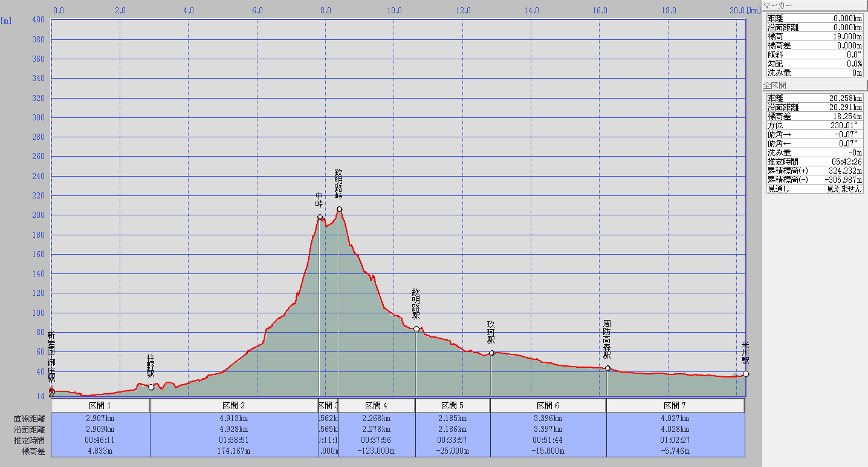Click 区間 2 elevation difference 174.167m cell
Screen dimensions: 868x467
pyautogui.click(x=234, y=451)
